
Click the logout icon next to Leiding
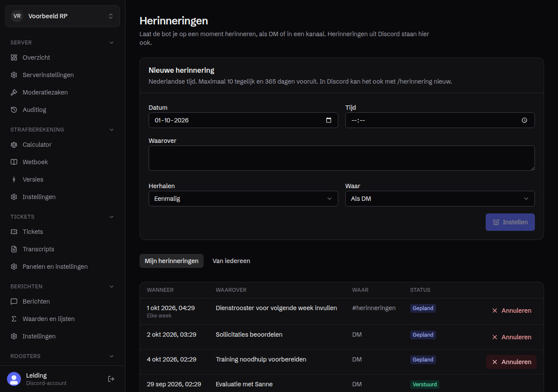111,379
